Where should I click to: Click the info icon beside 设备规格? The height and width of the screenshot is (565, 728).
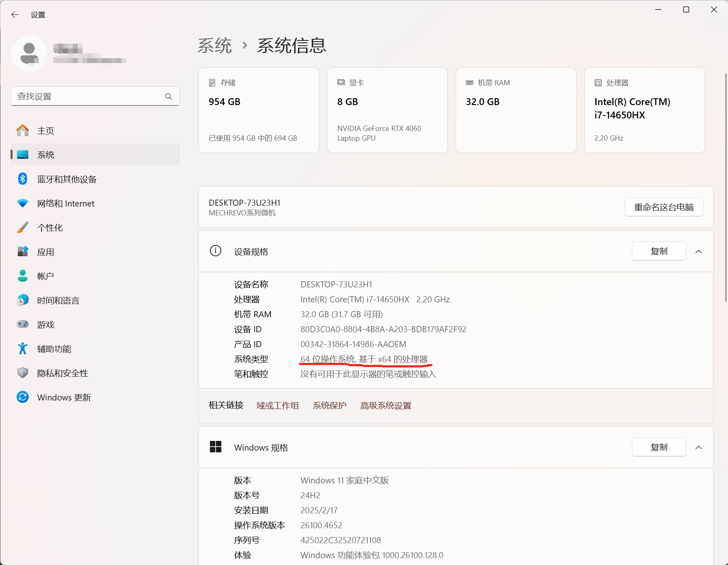[x=216, y=251]
